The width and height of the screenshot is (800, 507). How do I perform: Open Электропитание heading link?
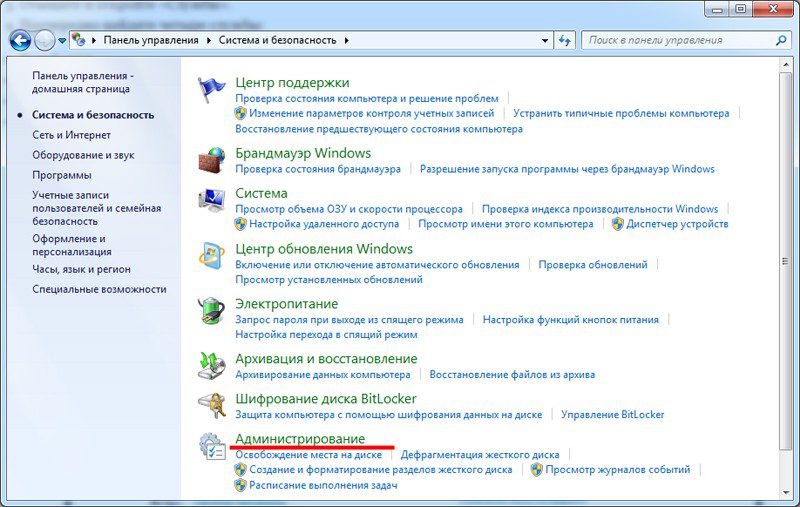tap(287, 304)
